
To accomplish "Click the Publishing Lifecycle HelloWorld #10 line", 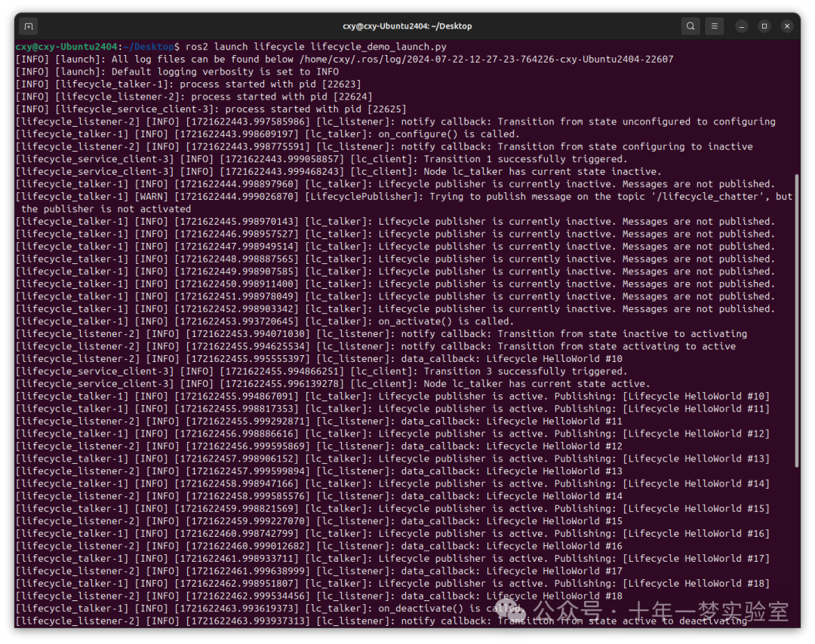I will 393,396.
